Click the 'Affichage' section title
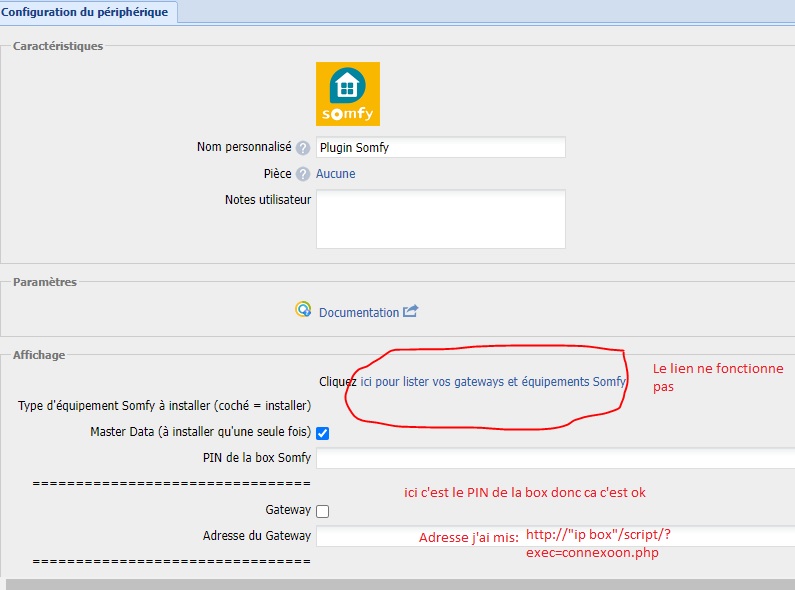This screenshot has height=590, width=795. [x=39, y=355]
